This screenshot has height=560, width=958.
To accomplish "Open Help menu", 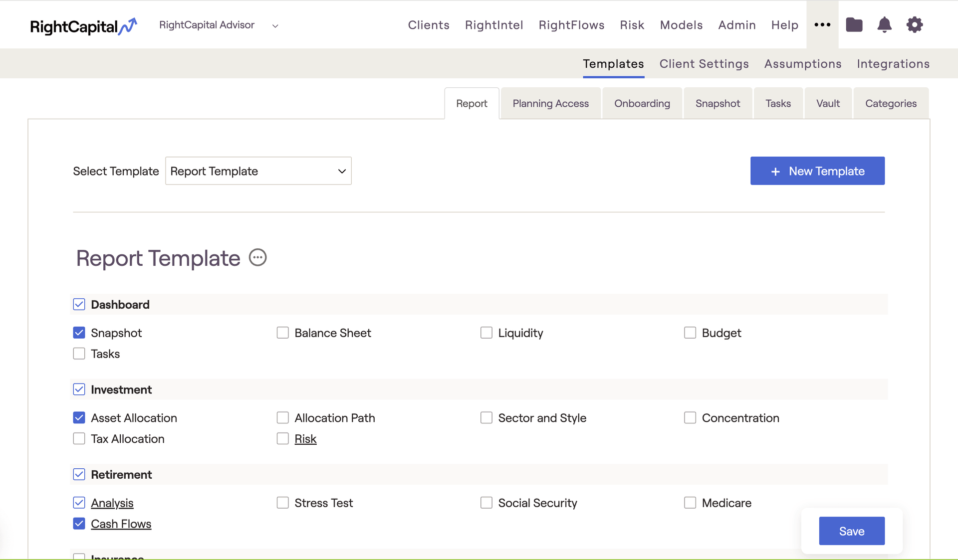I will [x=785, y=25].
